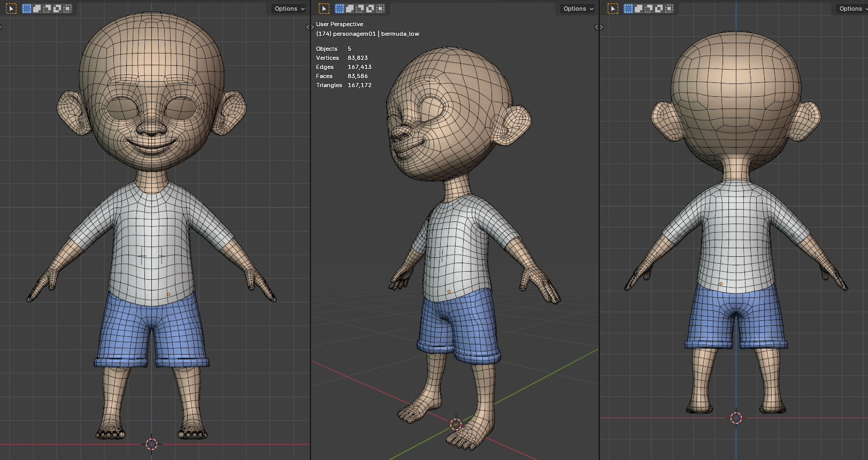Choose Invert selection mode in perspective viewport
The height and width of the screenshot is (460, 868).
click(x=370, y=9)
